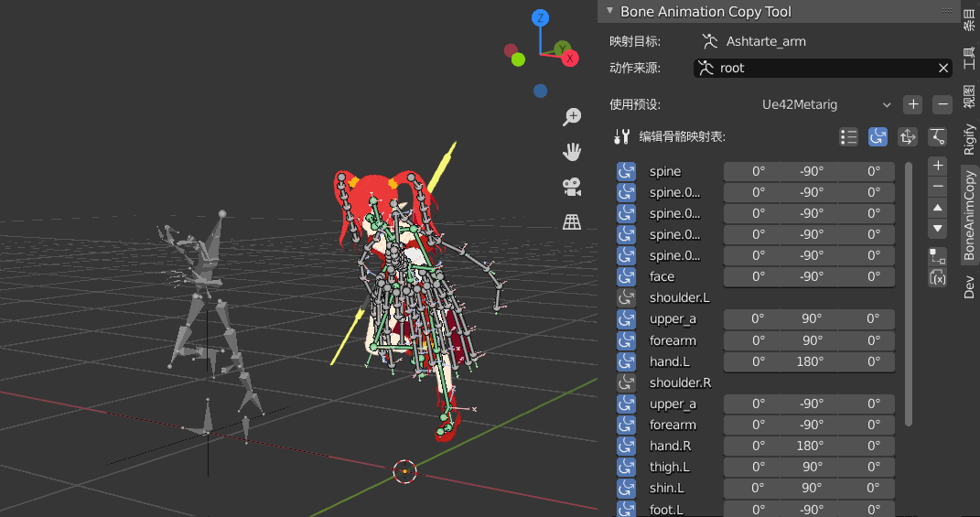Click the bone mapping list scrollbar
This screenshot has height=517, width=980.
[908, 294]
